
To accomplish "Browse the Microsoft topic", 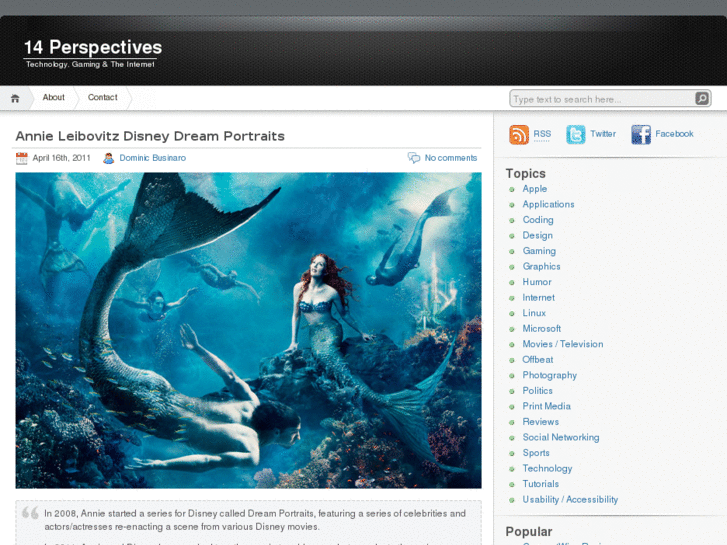I will click(542, 328).
